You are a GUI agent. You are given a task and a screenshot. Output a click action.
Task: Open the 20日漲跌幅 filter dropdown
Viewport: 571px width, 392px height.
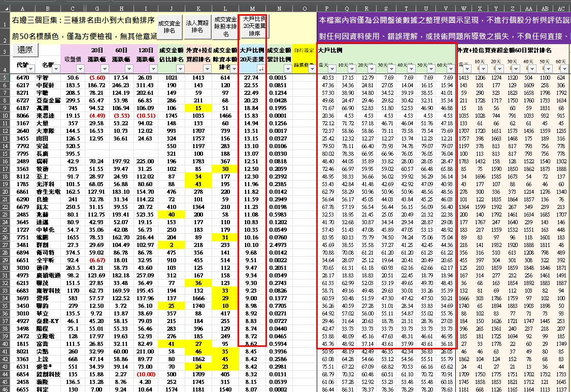click(105, 68)
